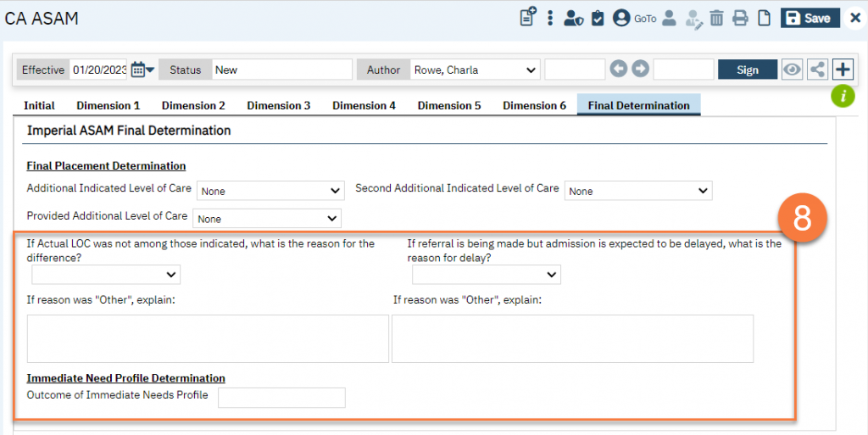Viewport: 868px width, 435px height.
Task: Click the Sign button
Action: coord(748,70)
